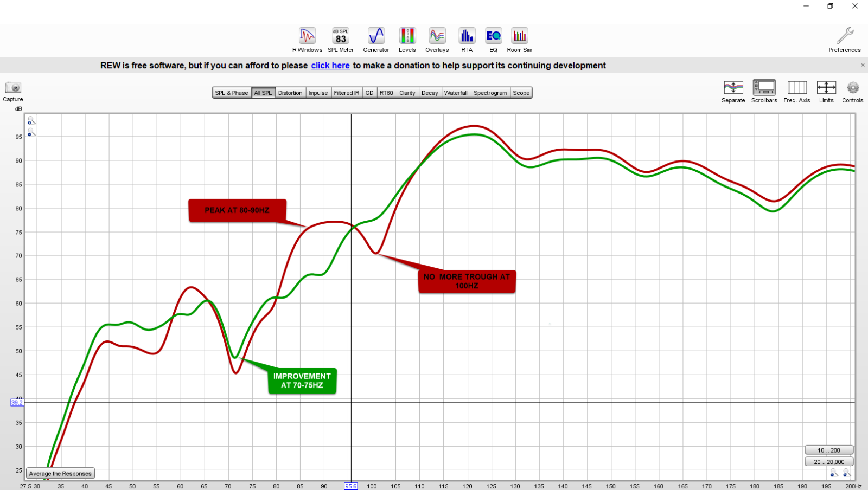Select the Spectrogram tab
Image resolution: width=868 pixels, height=490 pixels.
pos(490,93)
